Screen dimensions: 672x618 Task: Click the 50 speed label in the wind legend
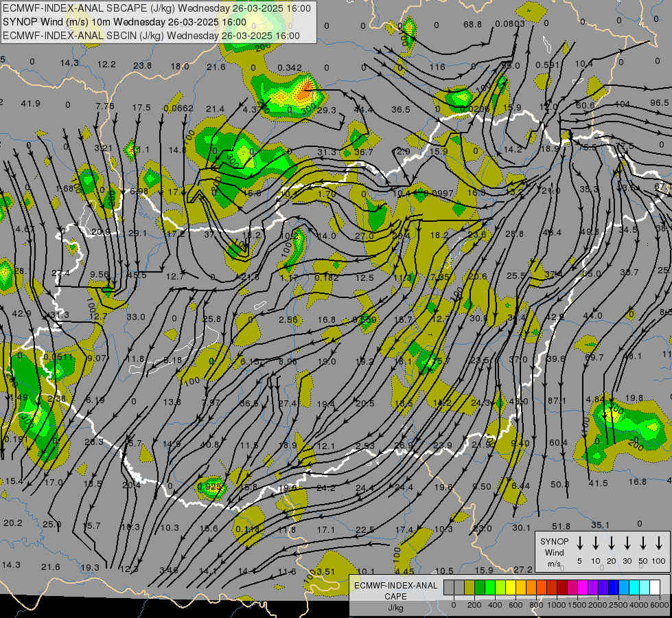(643, 561)
